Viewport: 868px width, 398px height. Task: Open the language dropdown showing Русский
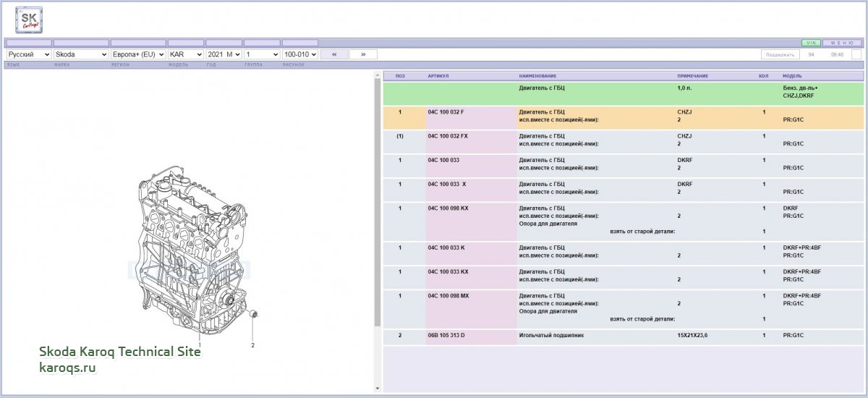[28, 54]
